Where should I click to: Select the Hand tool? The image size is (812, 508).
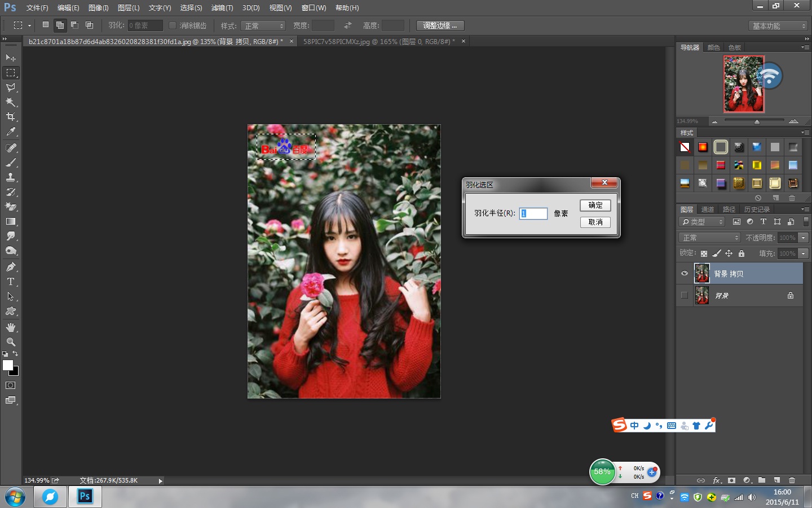pyautogui.click(x=11, y=327)
